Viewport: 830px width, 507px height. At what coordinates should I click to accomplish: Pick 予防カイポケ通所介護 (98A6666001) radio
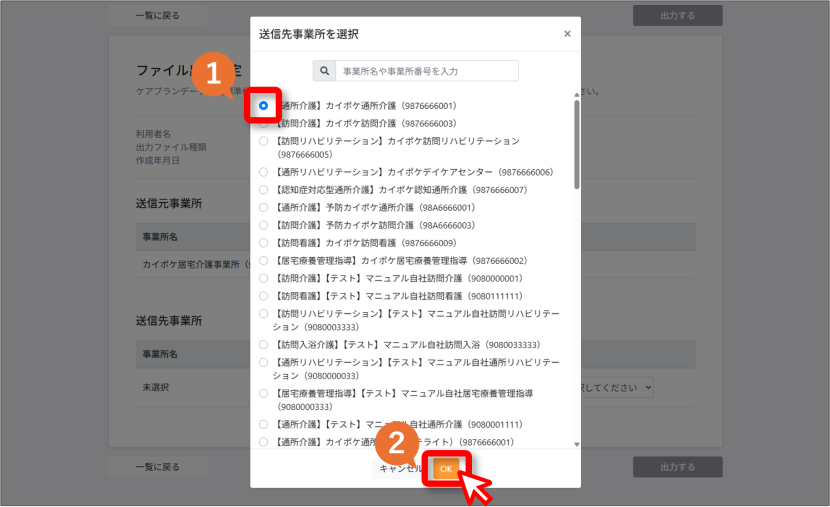263,207
